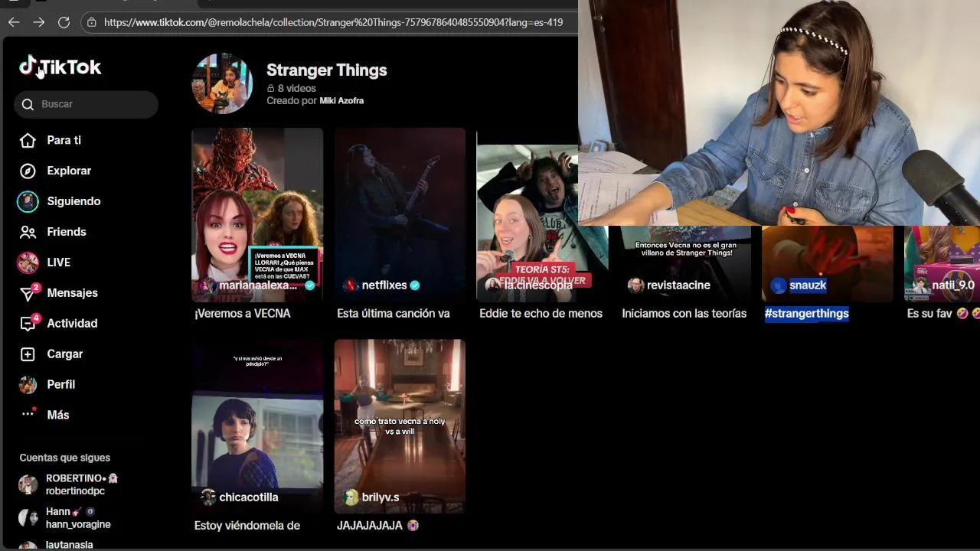The width and height of the screenshot is (980, 551).
Task: Go to Para ti feed
Action: coord(64,140)
